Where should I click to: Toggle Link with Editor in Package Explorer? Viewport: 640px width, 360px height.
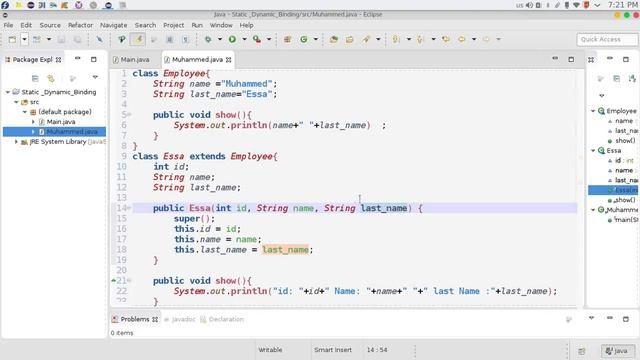coord(51,78)
